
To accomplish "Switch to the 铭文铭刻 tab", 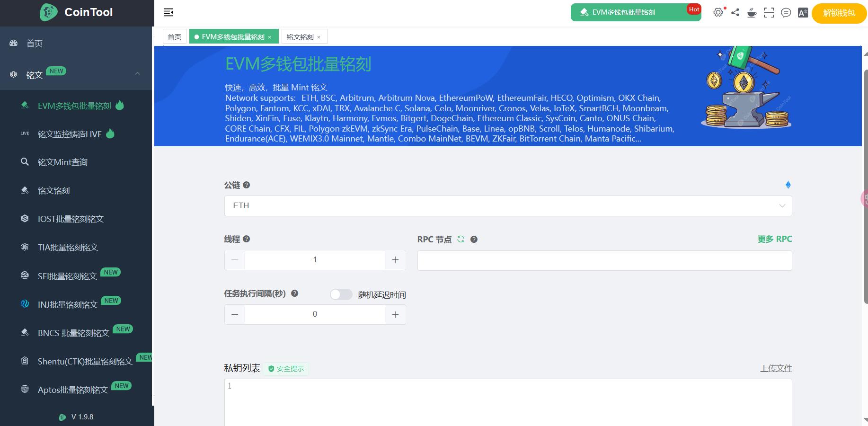I will point(300,37).
